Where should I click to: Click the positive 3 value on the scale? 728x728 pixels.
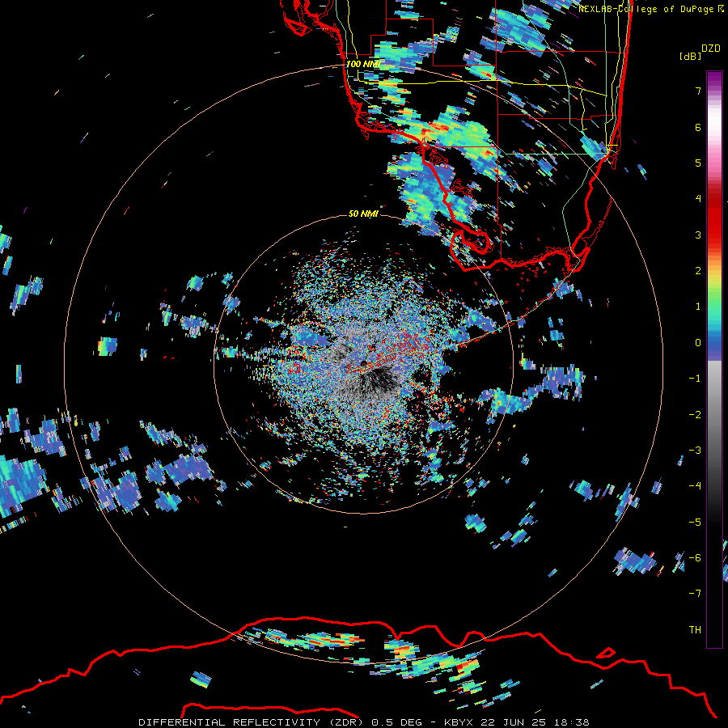tap(698, 235)
